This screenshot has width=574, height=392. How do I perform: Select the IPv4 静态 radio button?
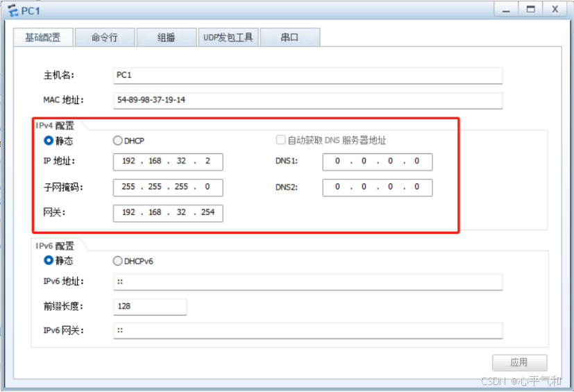[49, 141]
